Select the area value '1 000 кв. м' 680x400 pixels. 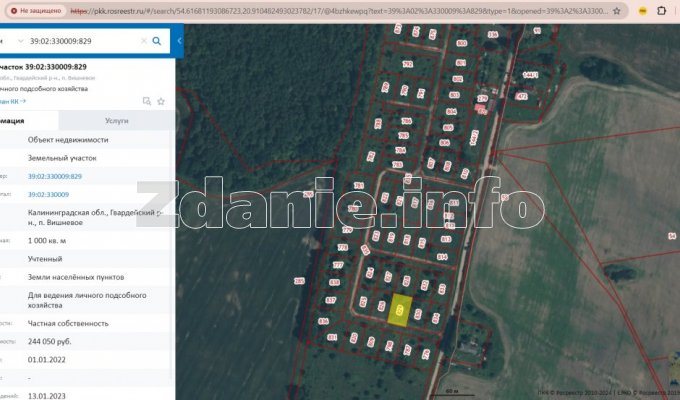(47, 240)
